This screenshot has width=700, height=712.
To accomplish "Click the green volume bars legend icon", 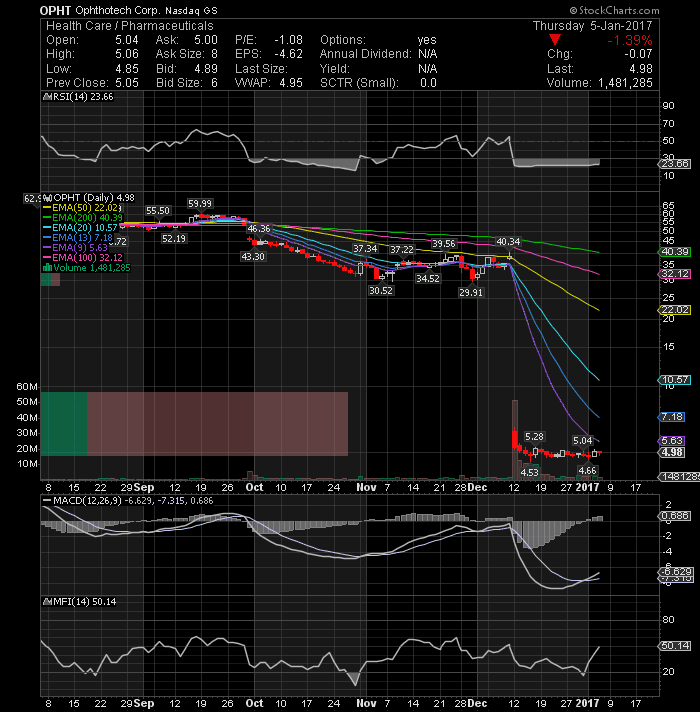I will [x=47, y=268].
